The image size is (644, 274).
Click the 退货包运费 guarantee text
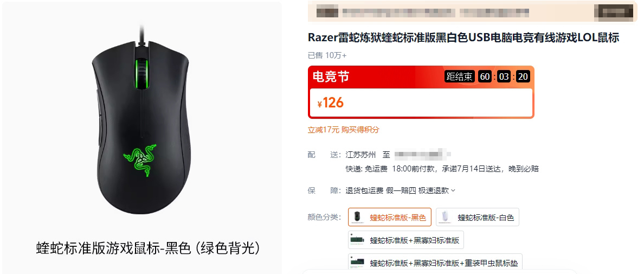click(x=364, y=190)
